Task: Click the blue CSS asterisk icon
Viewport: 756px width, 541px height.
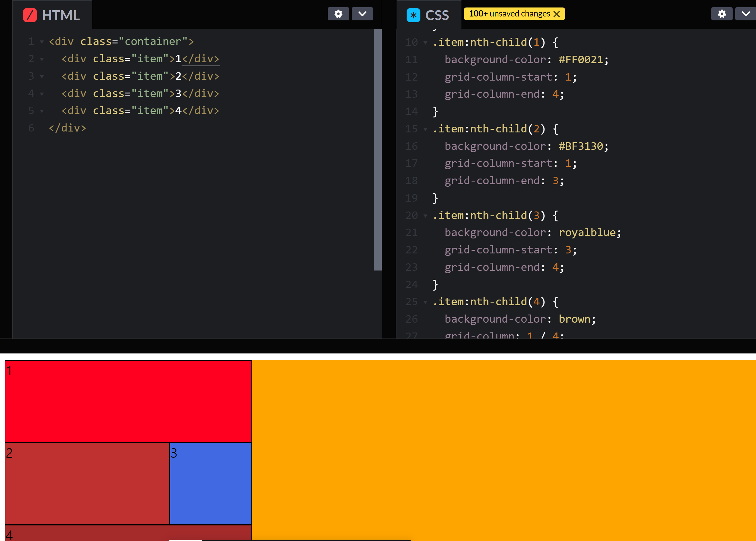Action: [x=413, y=15]
